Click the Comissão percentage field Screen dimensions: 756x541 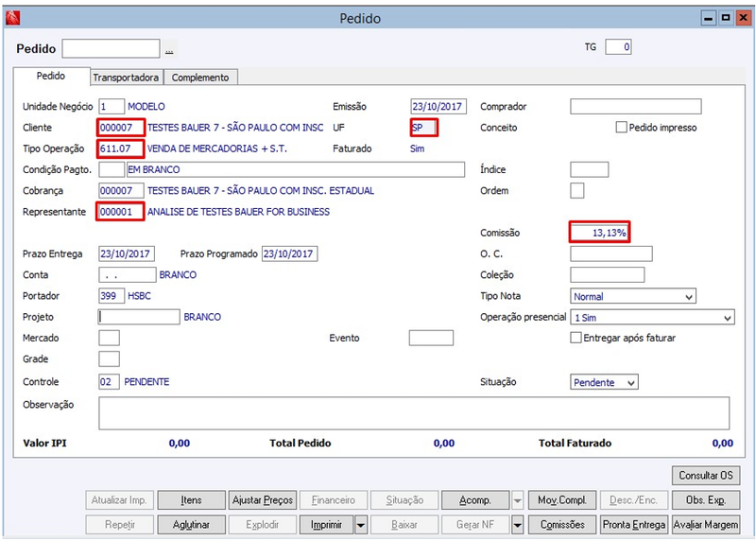pos(599,233)
